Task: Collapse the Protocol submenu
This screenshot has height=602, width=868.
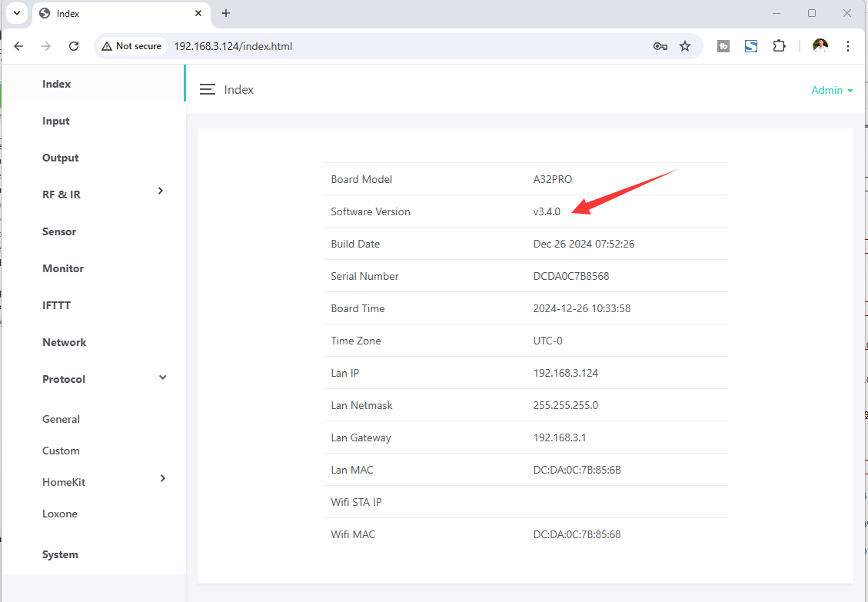Action: [x=162, y=377]
